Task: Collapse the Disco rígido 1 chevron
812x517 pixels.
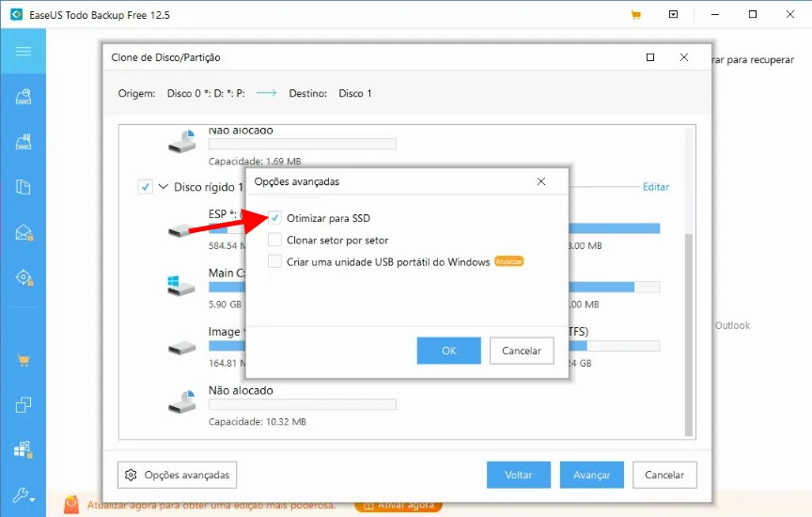Action: [164, 186]
